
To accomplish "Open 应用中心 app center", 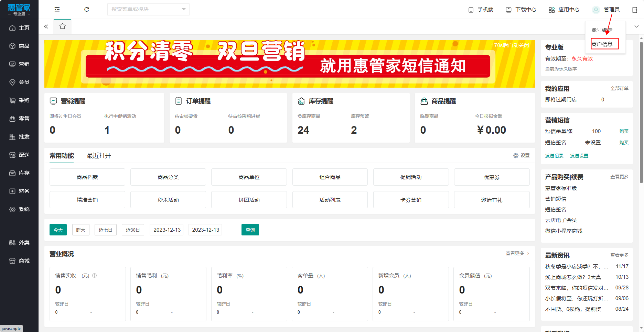I will (x=564, y=10).
